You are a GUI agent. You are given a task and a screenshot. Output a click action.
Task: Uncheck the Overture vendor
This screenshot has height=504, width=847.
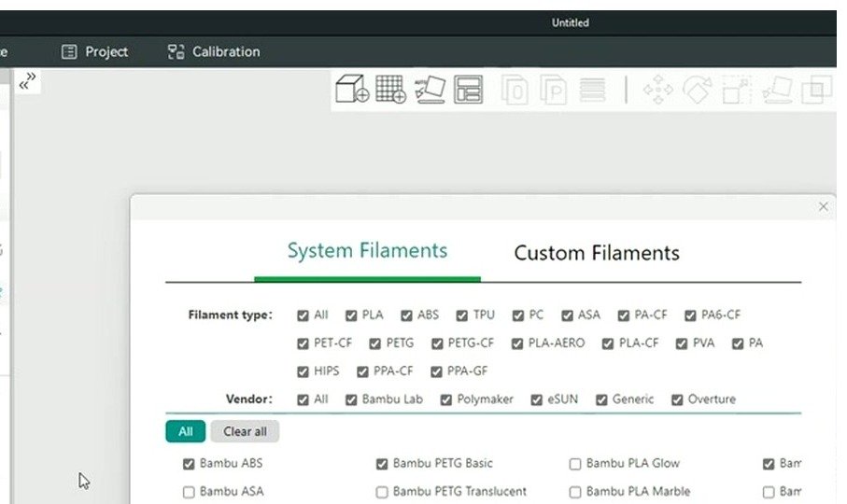point(677,399)
